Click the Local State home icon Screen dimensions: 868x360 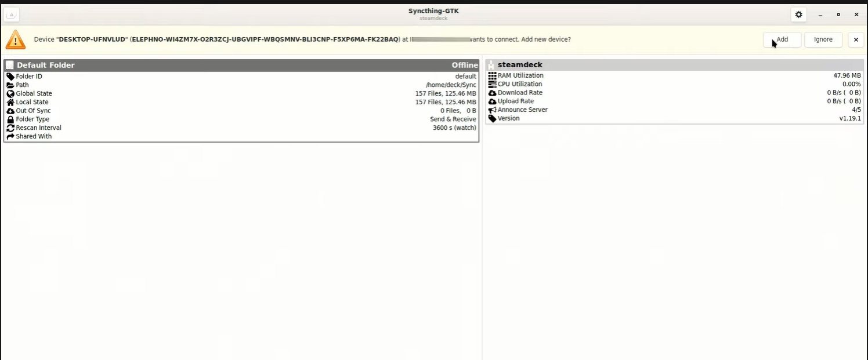tap(10, 102)
